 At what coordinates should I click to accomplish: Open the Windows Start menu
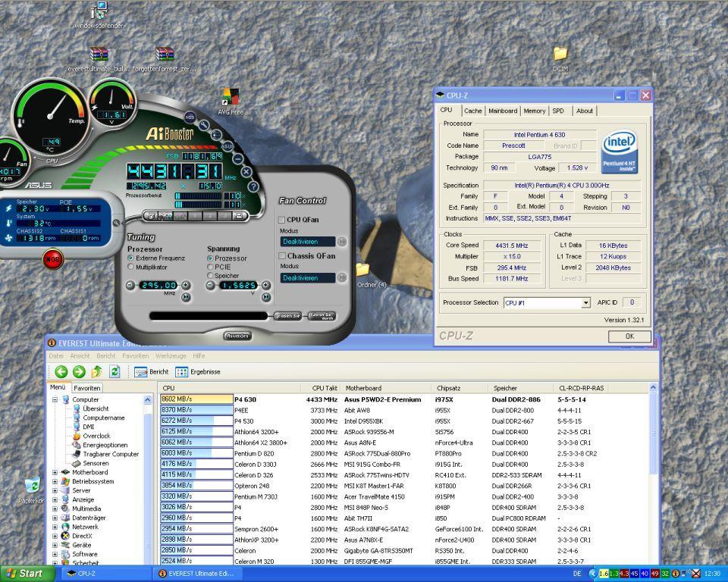tap(28, 574)
